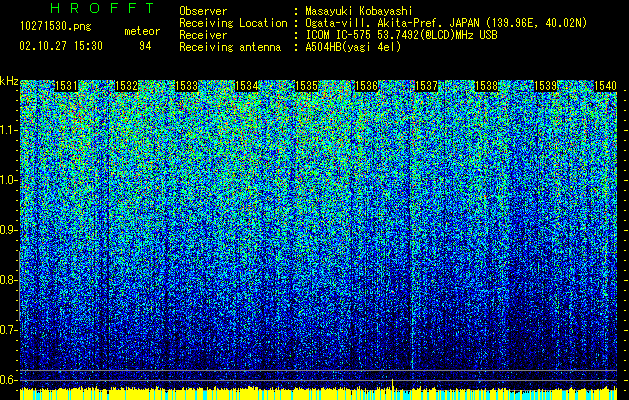Click the 1.1 kHz axis label
Screen dimensions: 629x400
[8, 130]
